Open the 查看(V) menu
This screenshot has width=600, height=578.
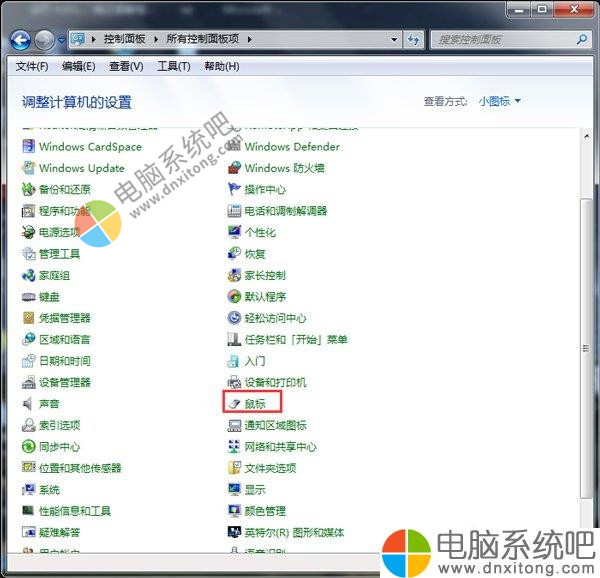[126, 67]
